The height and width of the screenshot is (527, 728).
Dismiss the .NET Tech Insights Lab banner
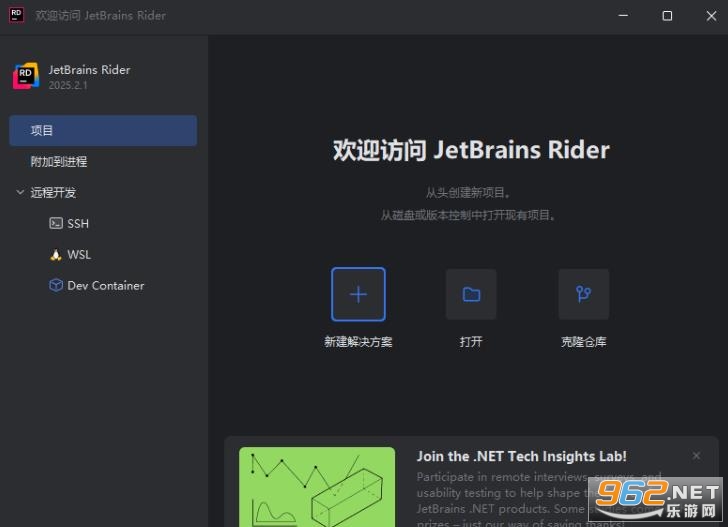(x=696, y=455)
